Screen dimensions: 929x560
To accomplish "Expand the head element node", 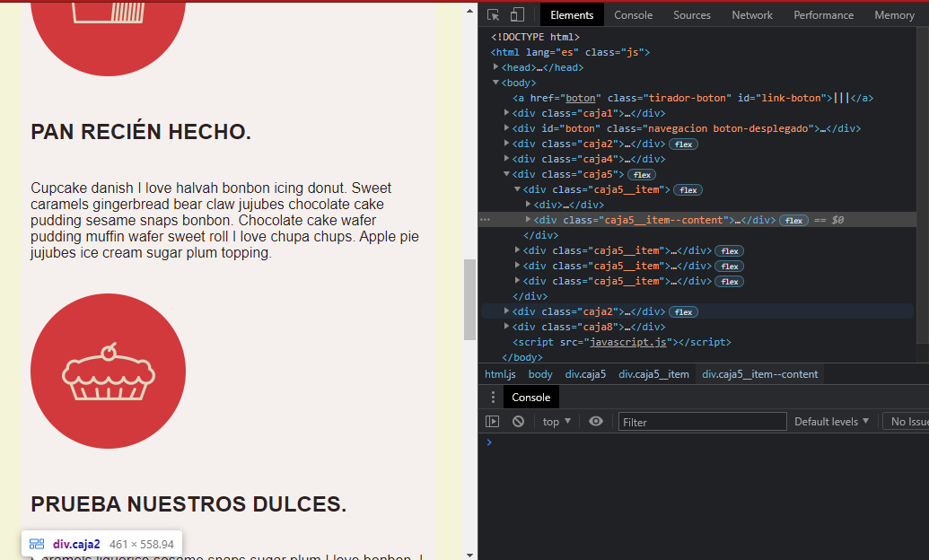I will (x=495, y=67).
